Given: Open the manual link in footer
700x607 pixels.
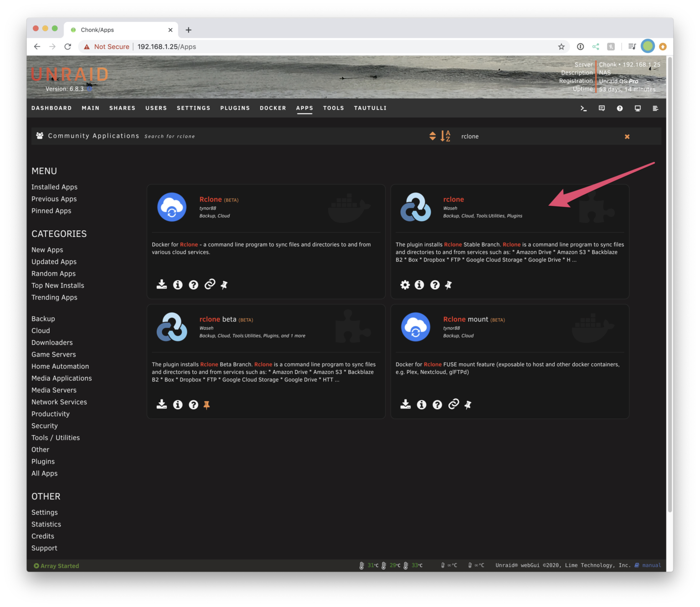Looking at the screenshot, I should pos(651,566).
